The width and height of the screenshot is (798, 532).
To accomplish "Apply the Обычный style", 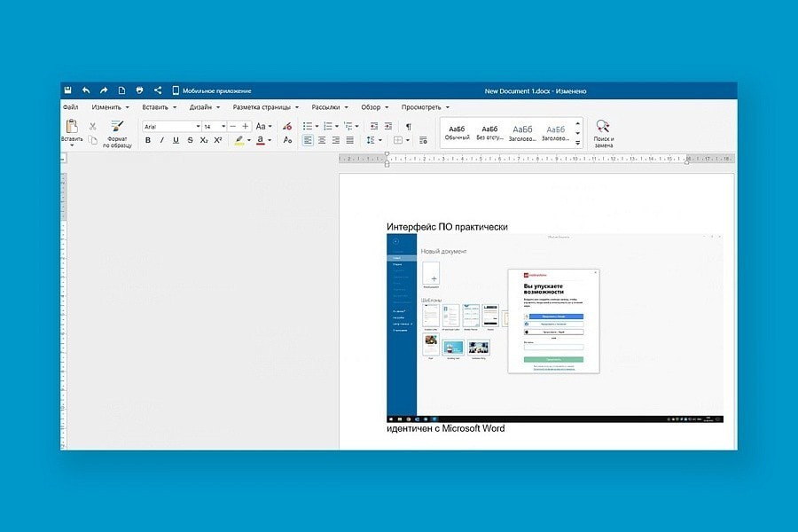I will (457, 133).
